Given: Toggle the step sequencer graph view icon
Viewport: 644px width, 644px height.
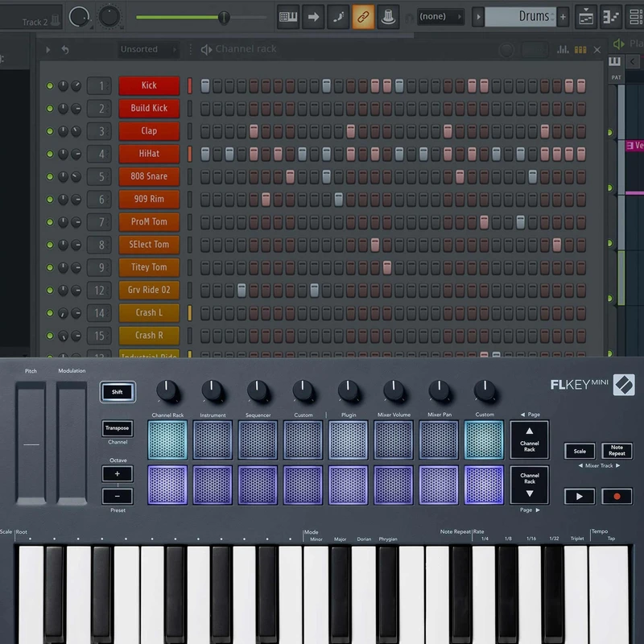Looking at the screenshot, I should tap(563, 50).
